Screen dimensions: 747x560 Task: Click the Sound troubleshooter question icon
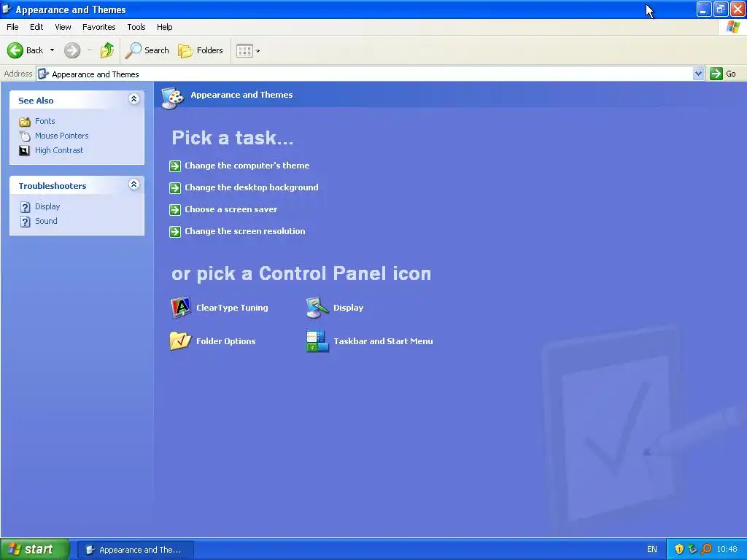point(26,222)
